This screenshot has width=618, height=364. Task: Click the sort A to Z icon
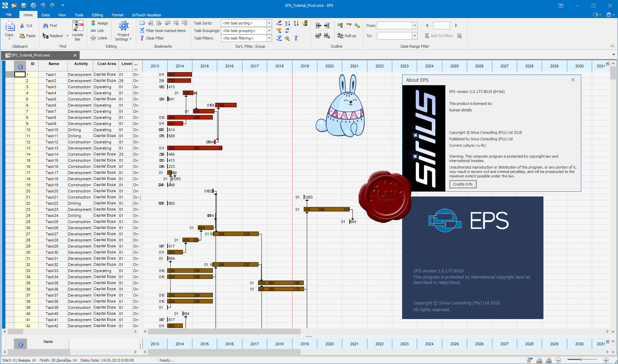[287, 23]
